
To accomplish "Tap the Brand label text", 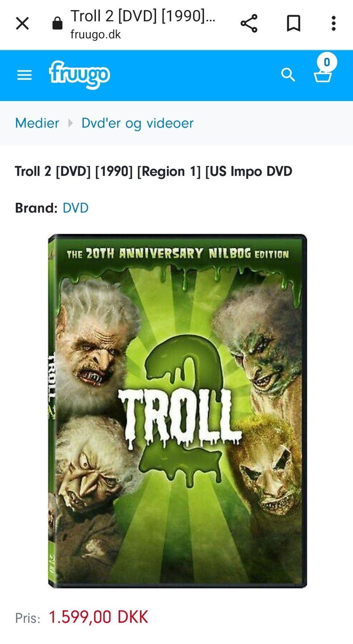I will [36, 208].
